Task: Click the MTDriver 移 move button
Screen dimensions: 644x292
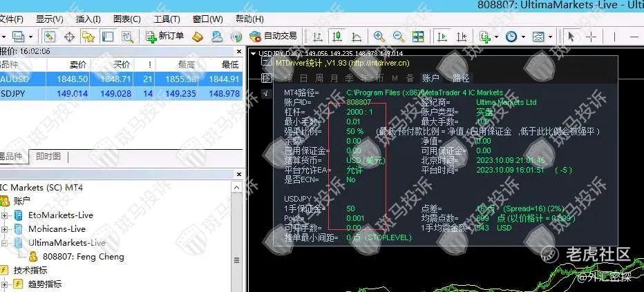Action: tap(267, 78)
